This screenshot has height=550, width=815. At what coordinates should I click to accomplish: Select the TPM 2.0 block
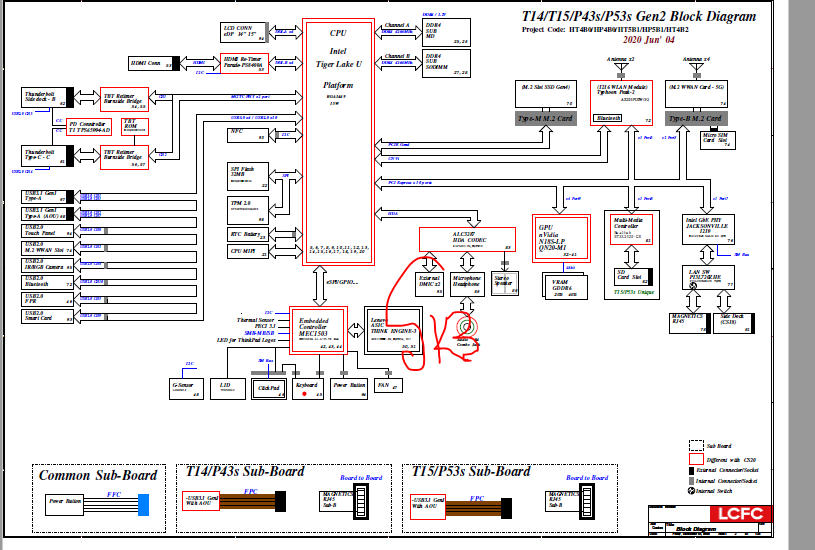click(x=247, y=210)
